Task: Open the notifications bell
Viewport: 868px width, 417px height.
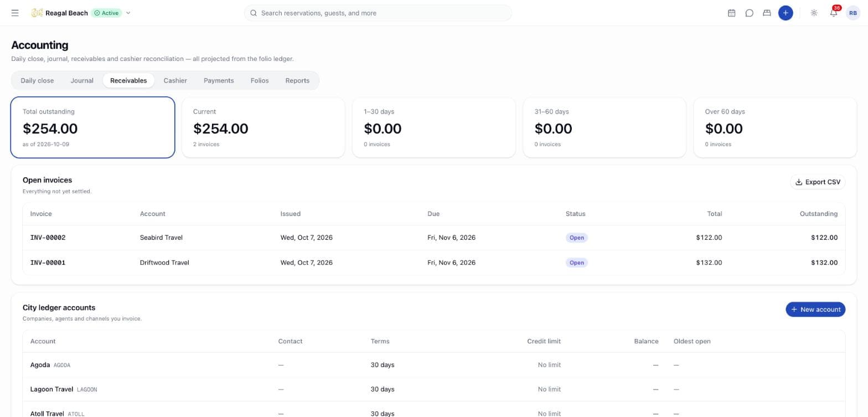Action: click(834, 13)
